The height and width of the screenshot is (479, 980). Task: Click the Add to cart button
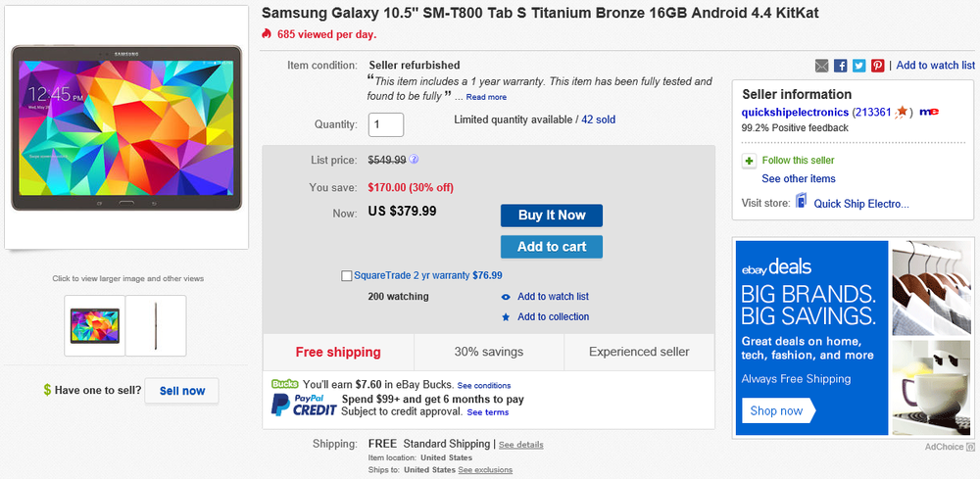pos(551,247)
